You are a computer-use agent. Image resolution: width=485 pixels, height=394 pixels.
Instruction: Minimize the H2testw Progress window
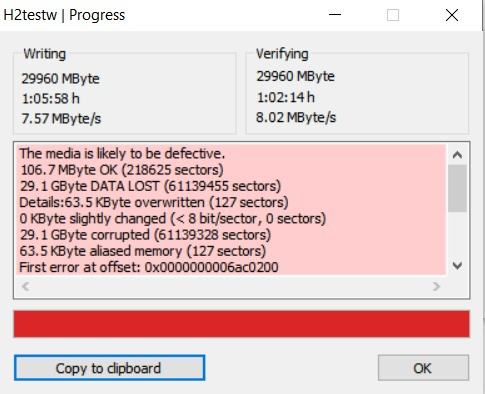(335, 15)
